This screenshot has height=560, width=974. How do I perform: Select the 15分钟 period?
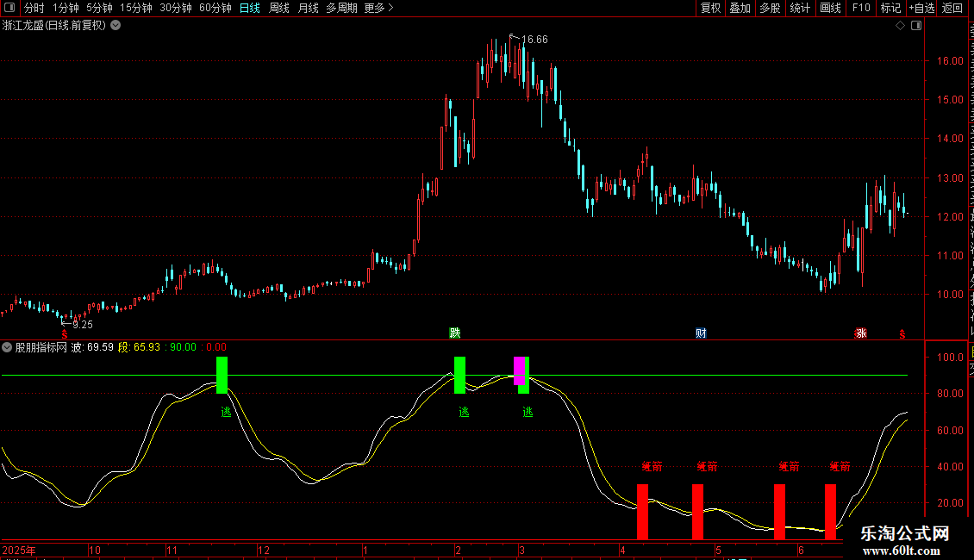point(136,8)
